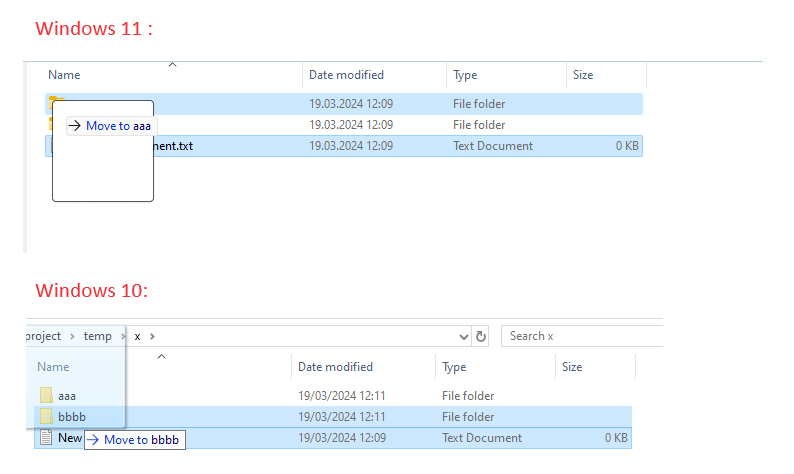The height and width of the screenshot is (474, 794).
Task: Click the text document icon beside 'New' in Windows 10
Action: point(46,438)
